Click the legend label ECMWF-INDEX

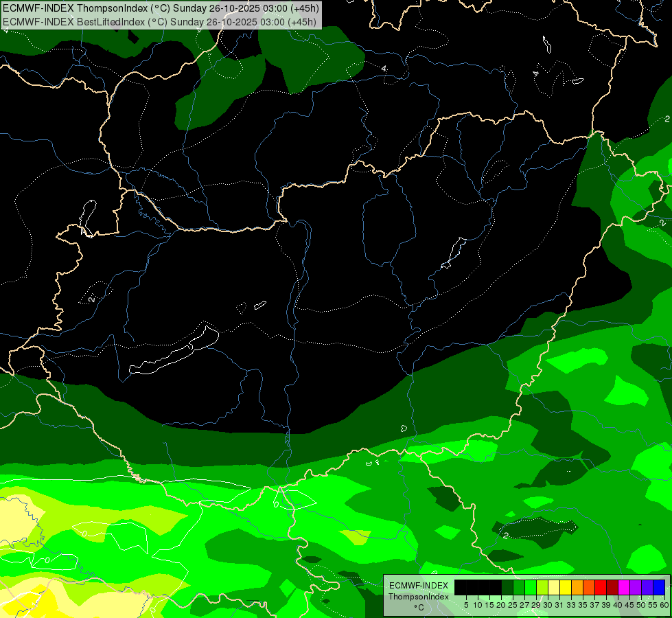(x=419, y=586)
